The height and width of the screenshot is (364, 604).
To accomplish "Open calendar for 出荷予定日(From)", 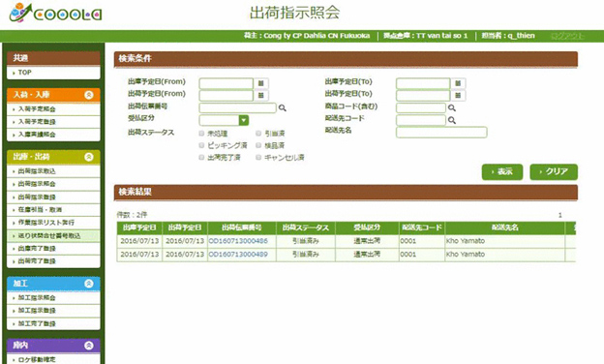I will [x=260, y=95].
